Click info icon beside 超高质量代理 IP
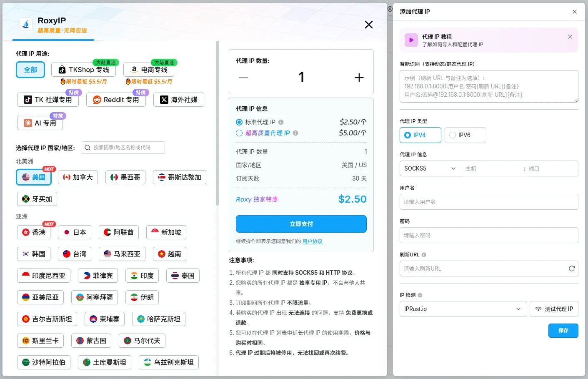The height and width of the screenshot is (379, 588). [295, 133]
